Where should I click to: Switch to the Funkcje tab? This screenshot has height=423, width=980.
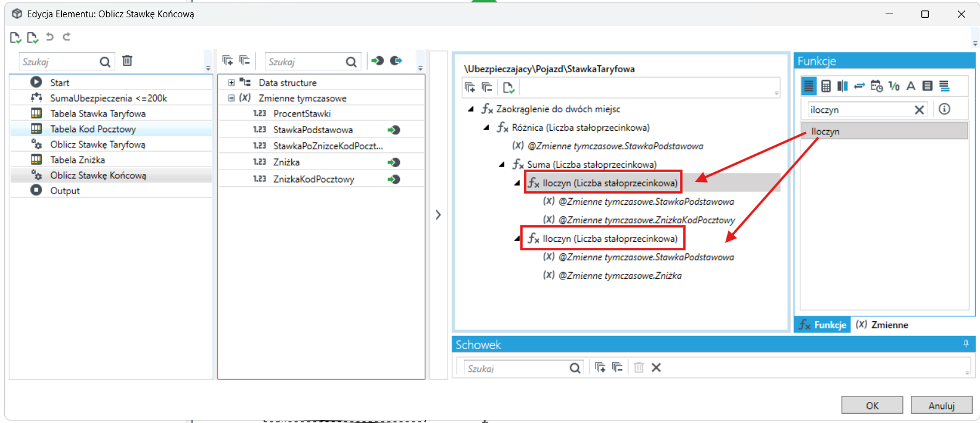(x=823, y=325)
